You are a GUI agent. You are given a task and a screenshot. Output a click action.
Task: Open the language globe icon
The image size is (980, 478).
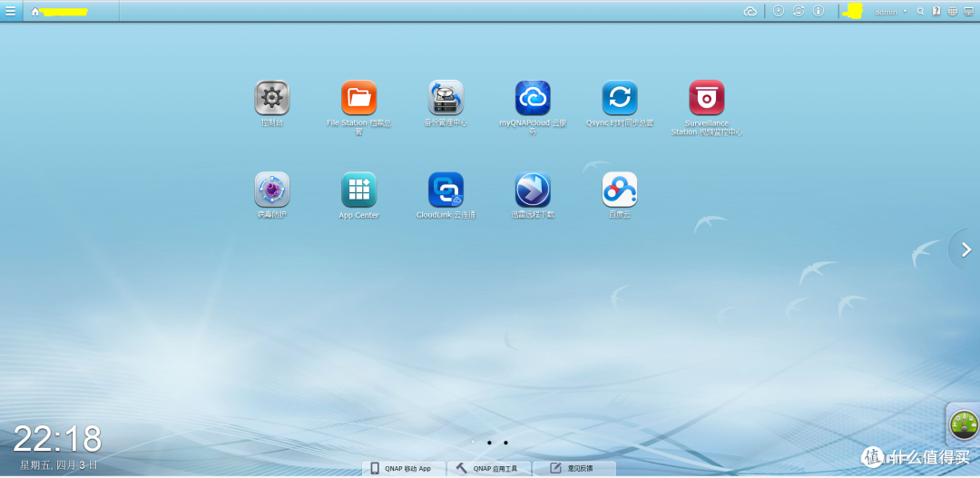pyautogui.click(x=952, y=11)
